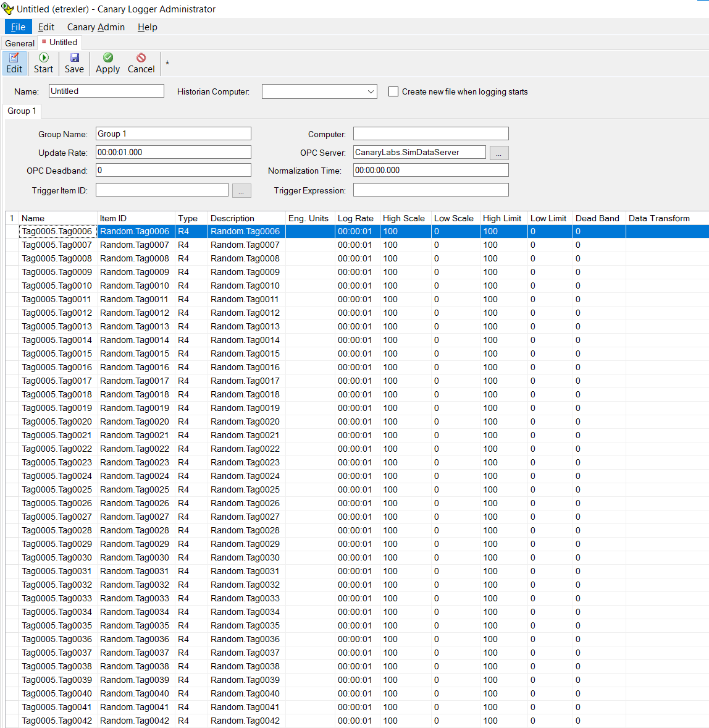This screenshot has height=728, width=709.
Task: Click the Update Rate field
Action: click(173, 151)
